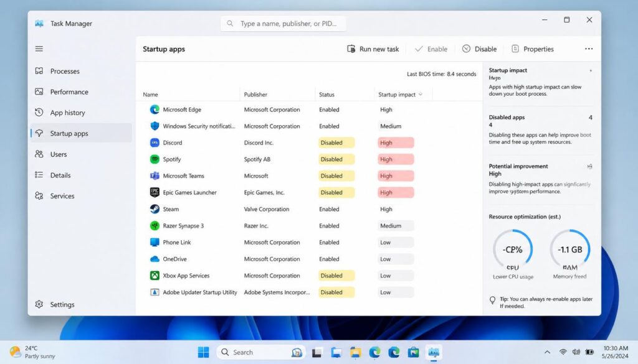Open File Explorer from the taskbar
The height and width of the screenshot is (364, 638).
click(x=355, y=352)
